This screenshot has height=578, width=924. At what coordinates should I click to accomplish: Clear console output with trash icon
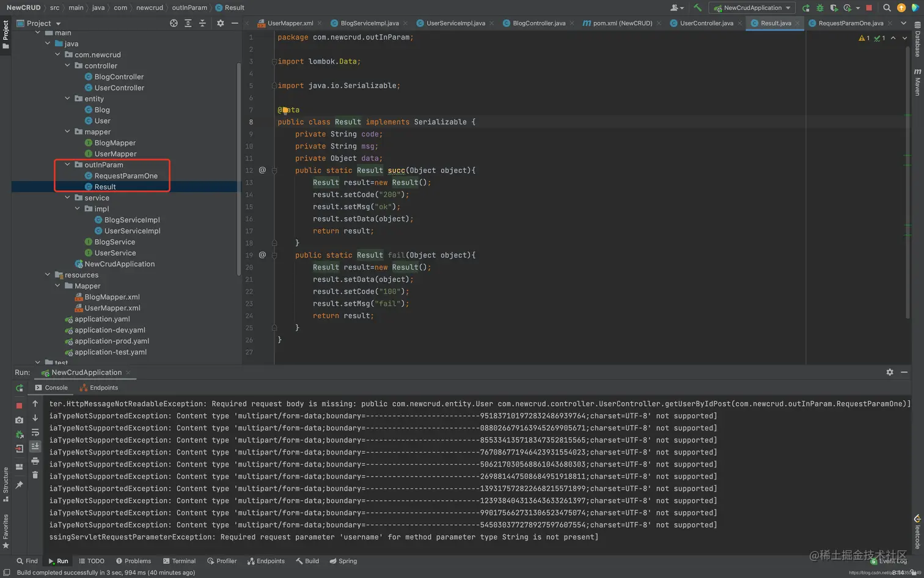tap(35, 475)
